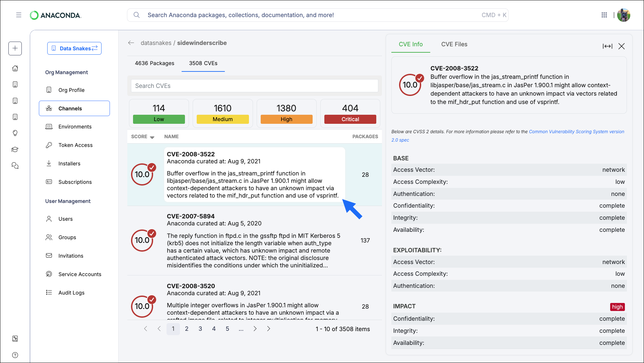Click the plus icon in left rail
The width and height of the screenshot is (644, 363).
[15, 48]
